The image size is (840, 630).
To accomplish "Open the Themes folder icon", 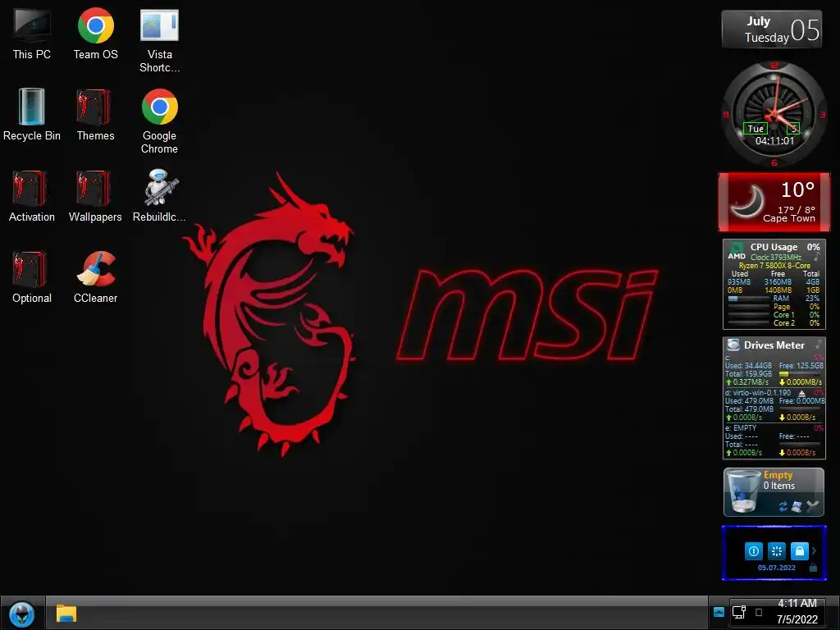I will (95, 116).
